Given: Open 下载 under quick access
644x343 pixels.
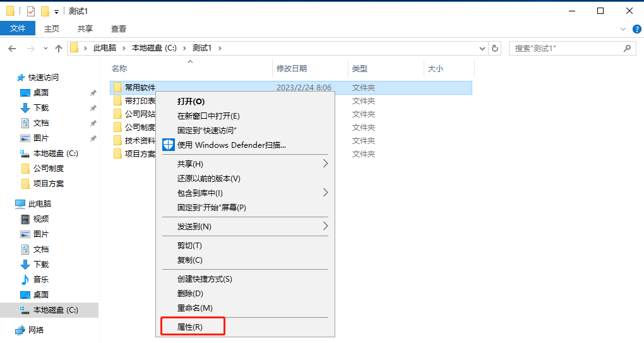Looking at the screenshot, I should point(41,107).
